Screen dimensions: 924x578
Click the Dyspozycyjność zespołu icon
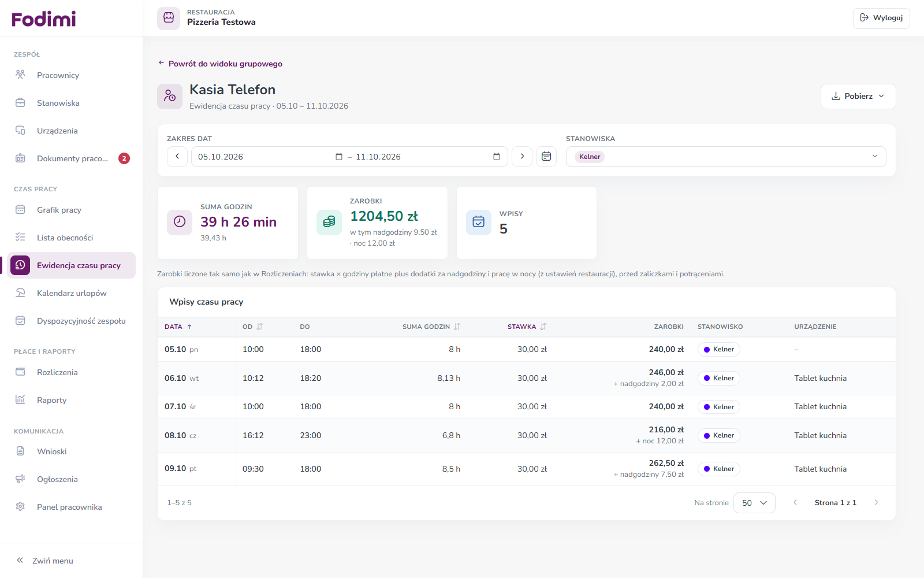pyautogui.click(x=20, y=321)
